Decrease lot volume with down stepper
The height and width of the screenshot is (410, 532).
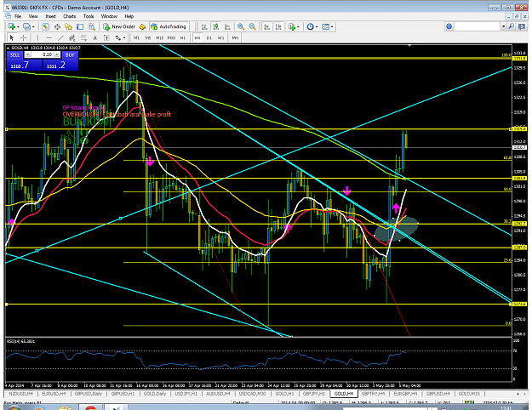click(x=28, y=54)
